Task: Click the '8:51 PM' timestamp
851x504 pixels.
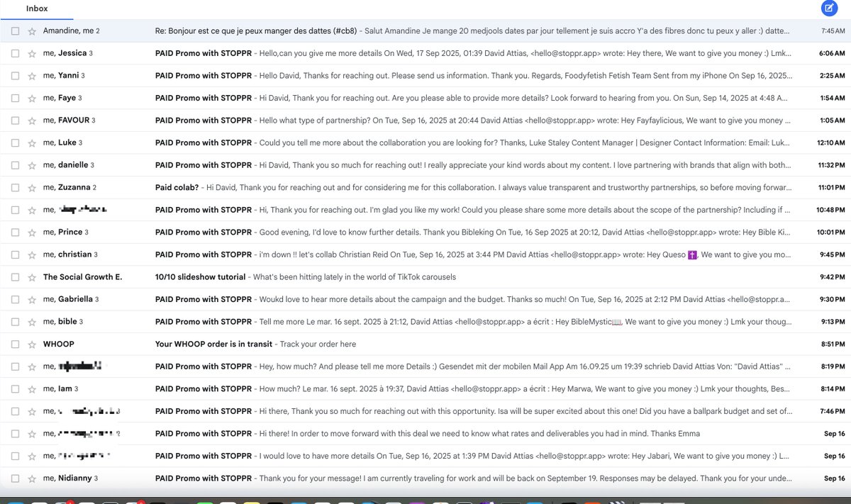Action: (x=833, y=345)
